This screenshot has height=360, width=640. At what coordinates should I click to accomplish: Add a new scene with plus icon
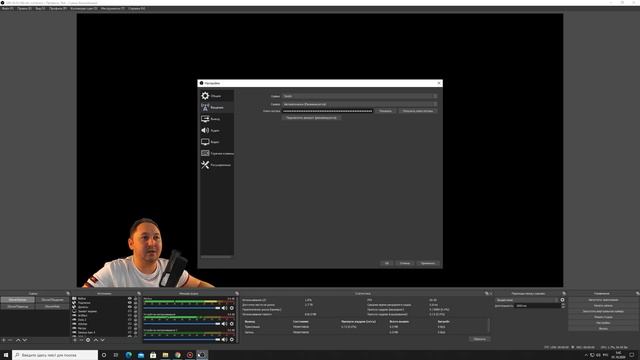tap(3, 340)
